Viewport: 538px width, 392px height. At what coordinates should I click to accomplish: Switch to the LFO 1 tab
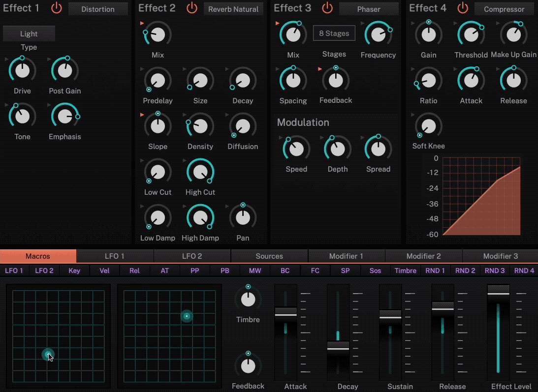pos(115,256)
